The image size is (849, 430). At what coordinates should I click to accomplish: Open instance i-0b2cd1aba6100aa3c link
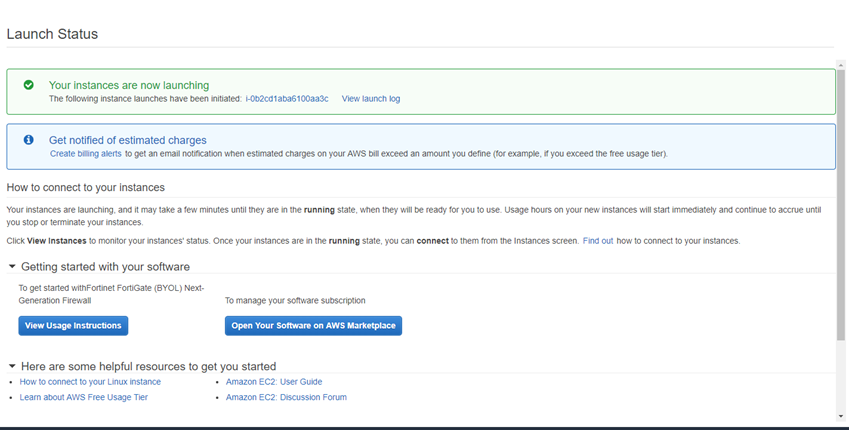tap(287, 99)
